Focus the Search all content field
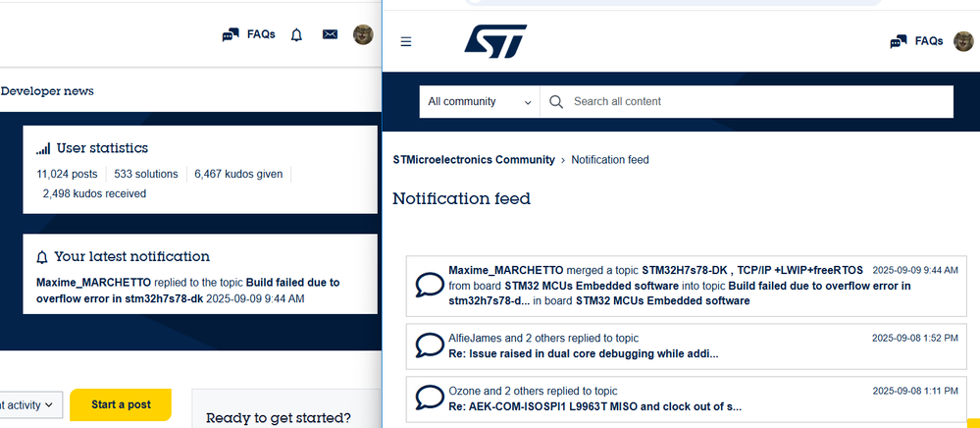Viewport: 980px width, 428px height. 747,101
